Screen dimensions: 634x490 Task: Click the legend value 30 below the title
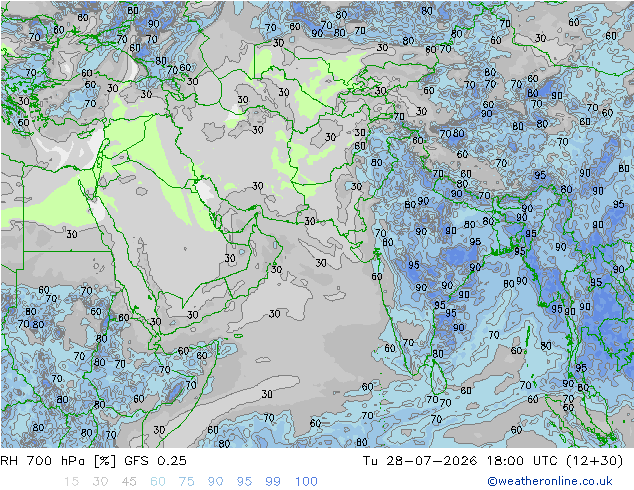point(100,482)
